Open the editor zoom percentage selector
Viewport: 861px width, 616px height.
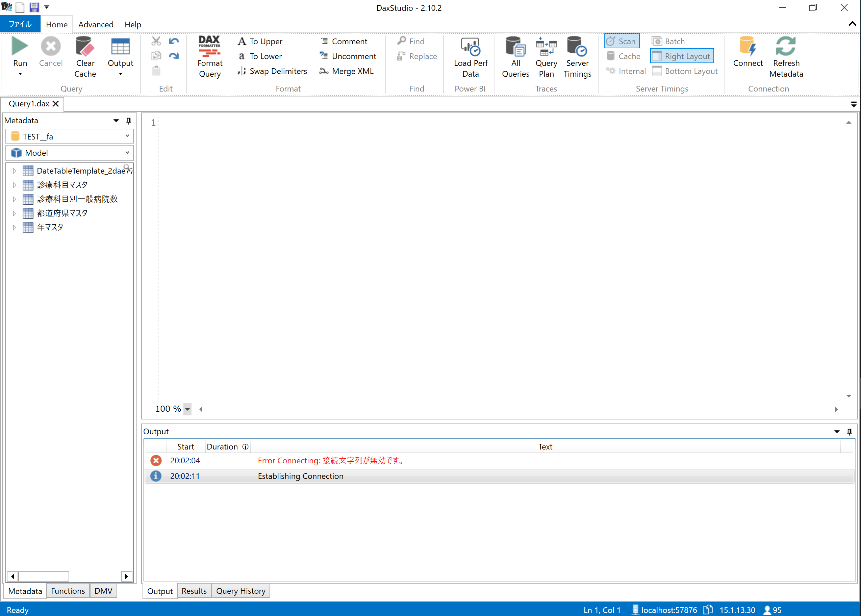point(187,409)
